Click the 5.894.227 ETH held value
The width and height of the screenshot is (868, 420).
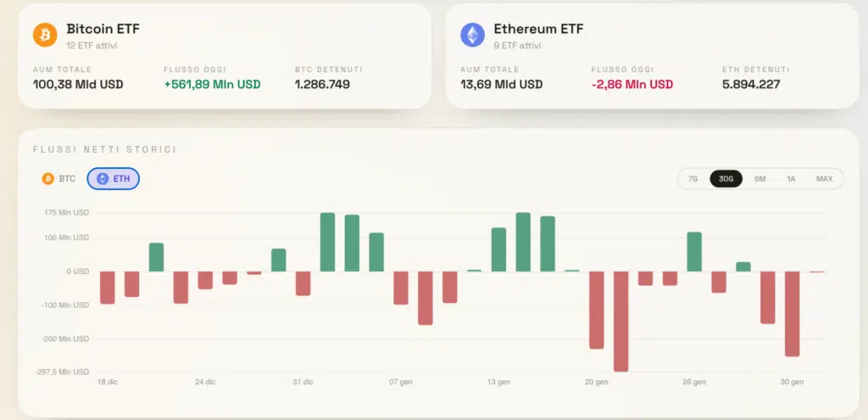[x=751, y=84]
